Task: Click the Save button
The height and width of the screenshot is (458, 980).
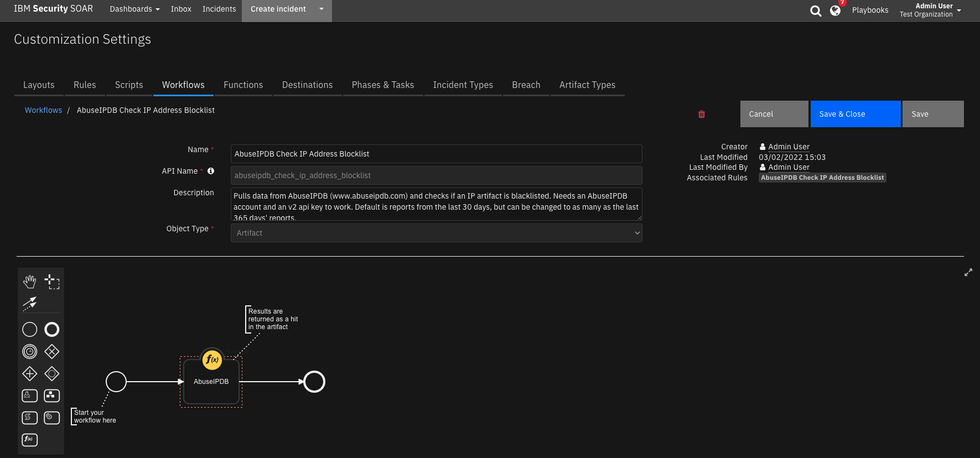Action: point(933,114)
